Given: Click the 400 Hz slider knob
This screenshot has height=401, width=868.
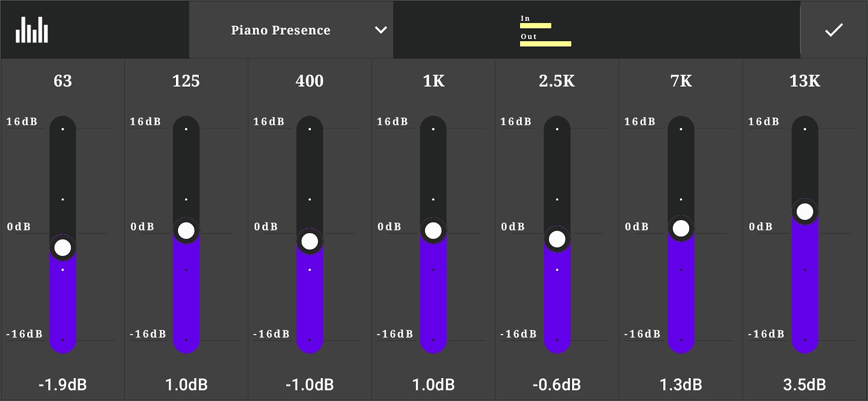Looking at the screenshot, I should click(x=310, y=242).
